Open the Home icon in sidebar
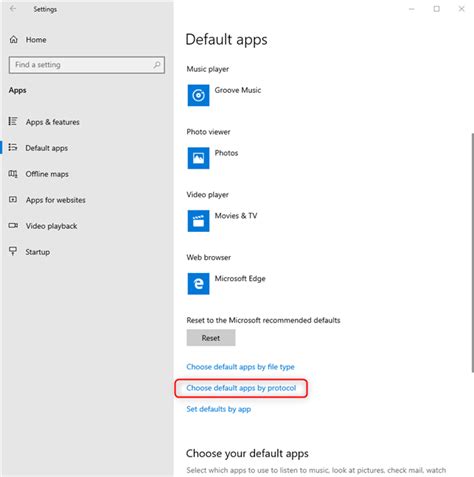 pyautogui.click(x=13, y=40)
